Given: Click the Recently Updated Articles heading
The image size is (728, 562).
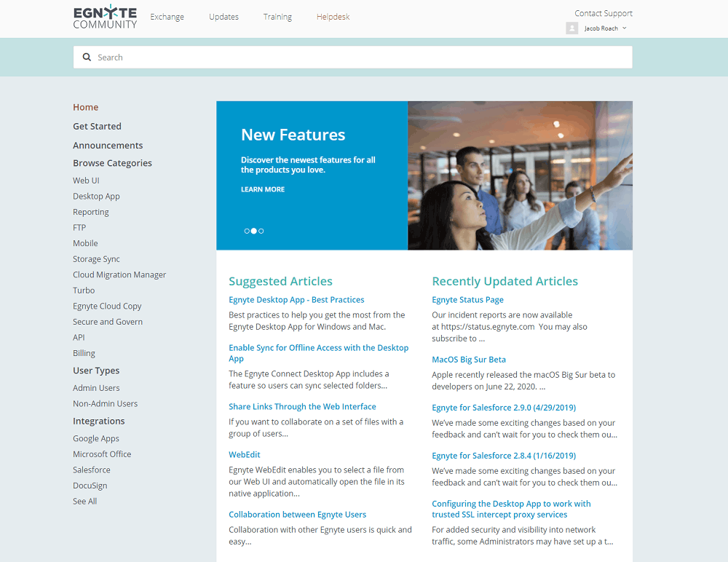Looking at the screenshot, I should [505, 282].
